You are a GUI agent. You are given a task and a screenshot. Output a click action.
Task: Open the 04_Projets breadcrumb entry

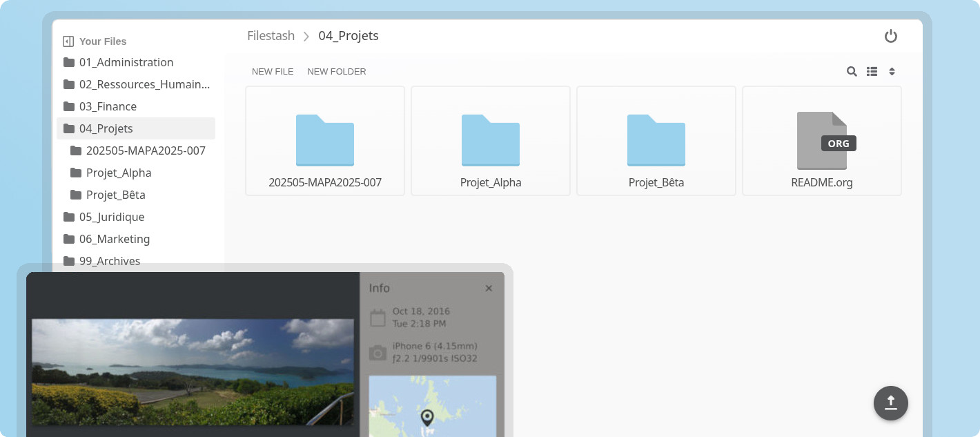(x=349, y=35)
